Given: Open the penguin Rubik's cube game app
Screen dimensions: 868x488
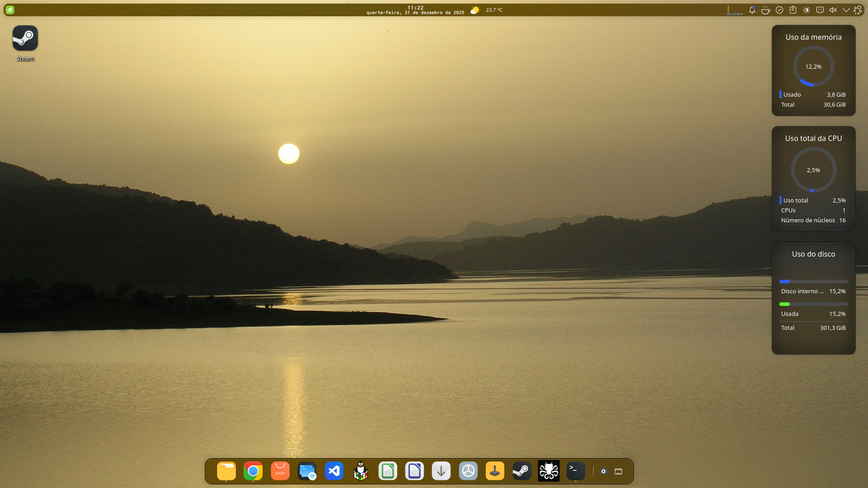Looking at the screenshot, I should pos(360,471).
